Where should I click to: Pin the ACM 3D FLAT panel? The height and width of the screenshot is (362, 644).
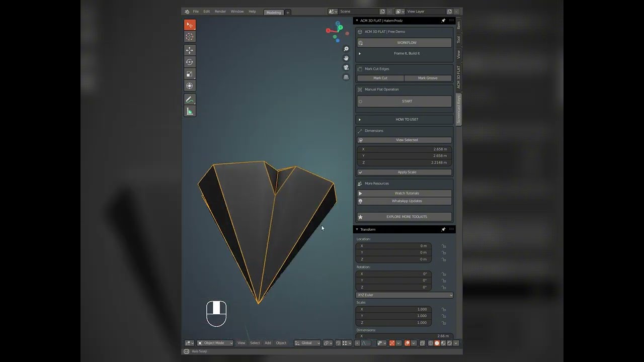pos(443,21)
